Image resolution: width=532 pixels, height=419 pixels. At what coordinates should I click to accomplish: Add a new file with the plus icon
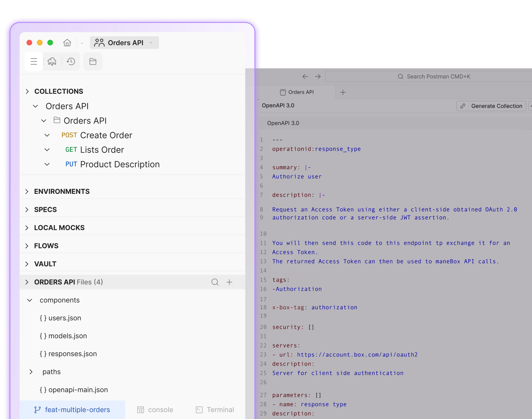[x=229, y=282]
